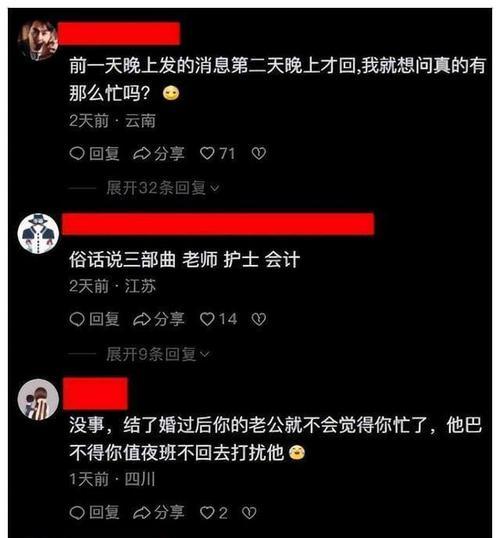Share the Jiangsu 老师 护士 会计 comment
The image size is (500, 538).
click(x=159, y=319)
